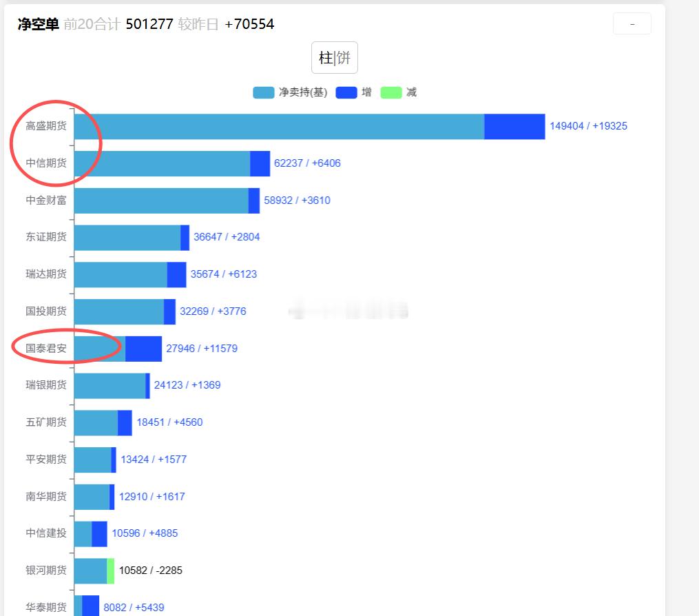This screenshot has height=616, width=699.
Task: Click the 瑞银期货 light blue base bar
Action: (110, 386)
